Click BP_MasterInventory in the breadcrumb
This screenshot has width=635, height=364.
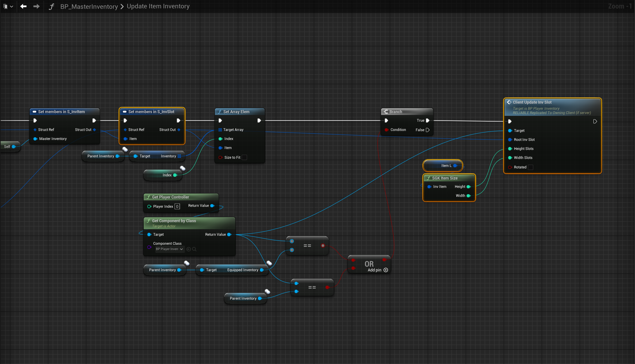89,7
